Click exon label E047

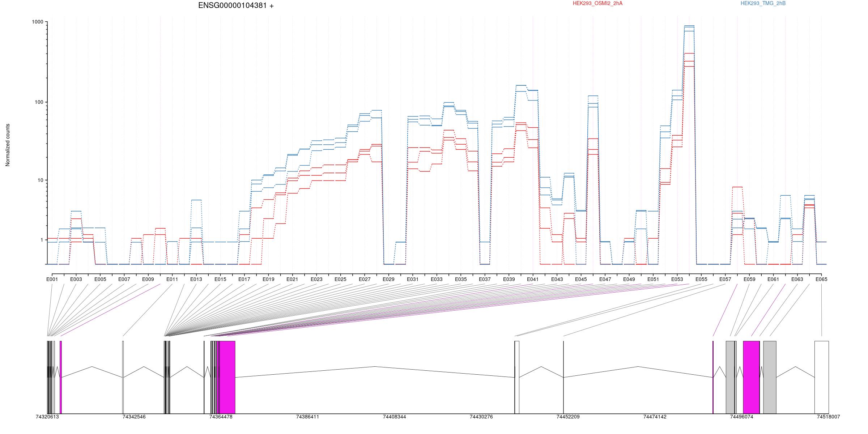coord(605,279)
